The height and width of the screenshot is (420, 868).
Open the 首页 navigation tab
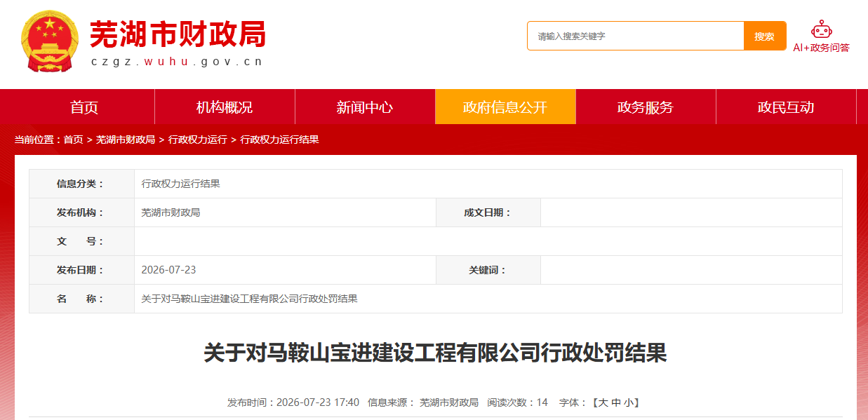click(x=84, y=107)
